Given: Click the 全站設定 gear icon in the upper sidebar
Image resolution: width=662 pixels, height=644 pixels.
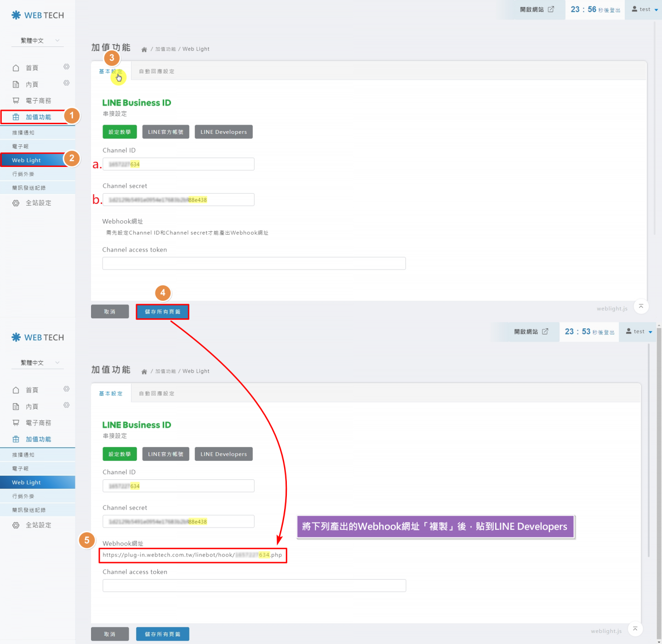Looking at the screenshot, I should click(x=16, y=203).
